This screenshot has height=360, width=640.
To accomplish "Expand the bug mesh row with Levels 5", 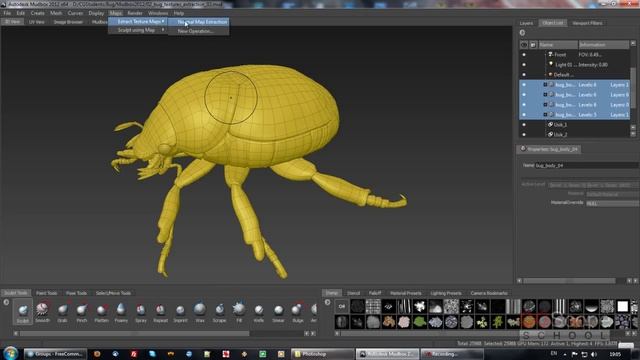I will tap(545, 115).
